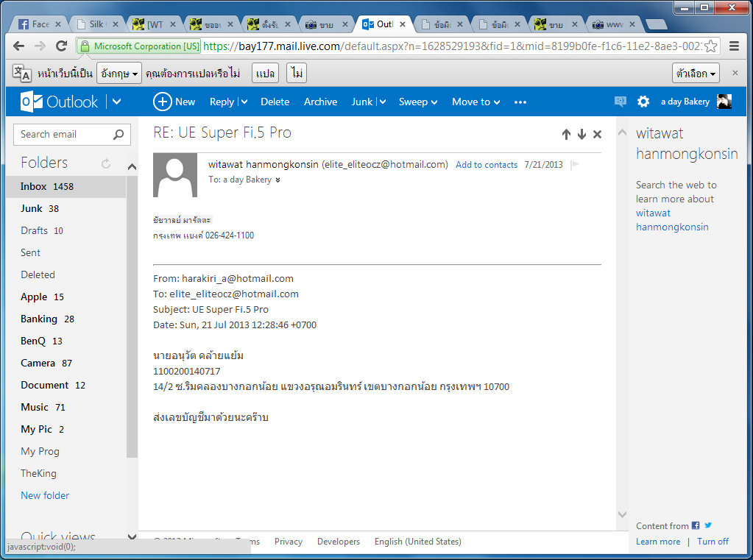Click the Translate button
This screenshot has width=753, height=560.
pos(265,73)
